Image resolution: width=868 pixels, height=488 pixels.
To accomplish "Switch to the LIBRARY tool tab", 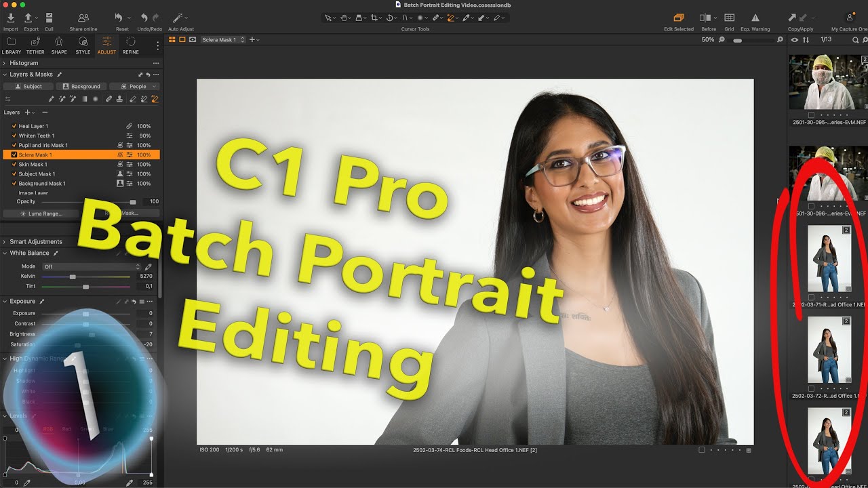I will pyautogui.click(x=12, y=45).
